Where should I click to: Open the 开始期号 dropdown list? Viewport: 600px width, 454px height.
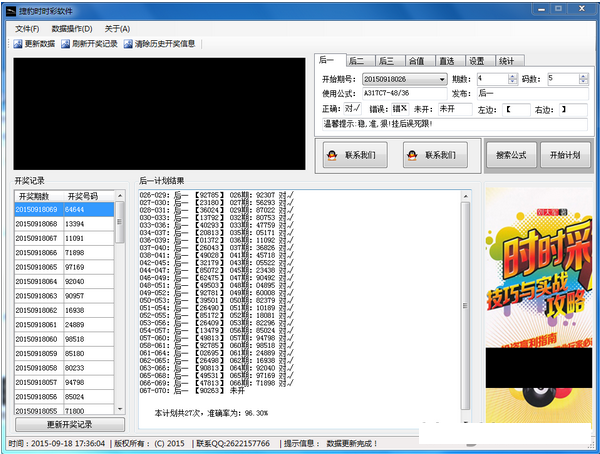442,79
